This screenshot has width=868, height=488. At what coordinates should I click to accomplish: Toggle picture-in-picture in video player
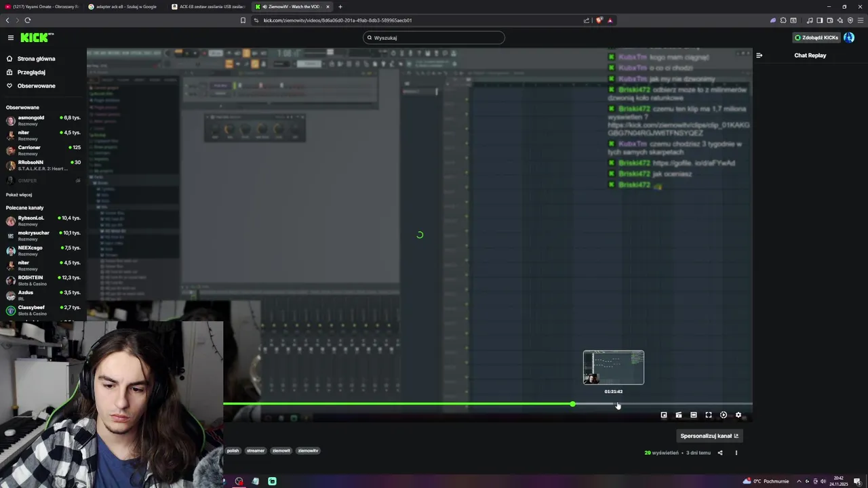pyautogui.click(x=664, y=415)
